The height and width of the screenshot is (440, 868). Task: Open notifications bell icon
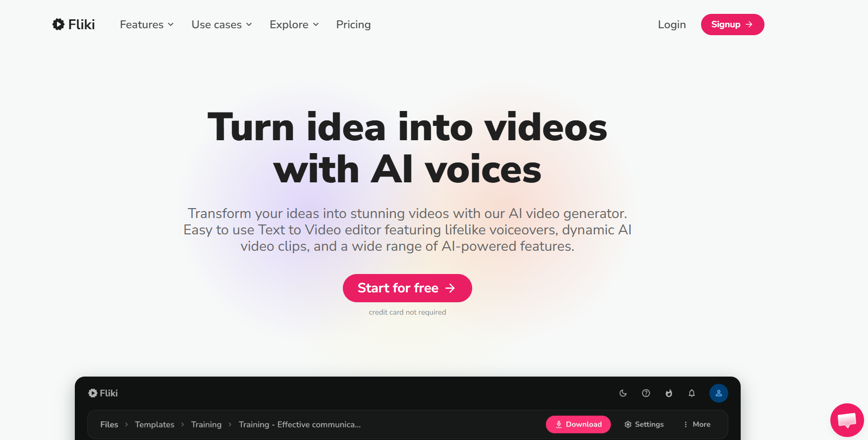[x=692, y=393]
